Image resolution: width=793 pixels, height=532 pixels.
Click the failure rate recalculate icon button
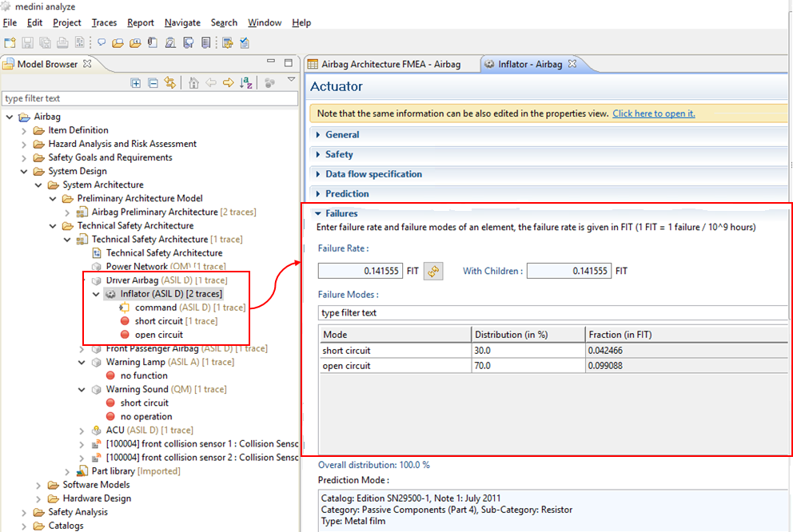433,272
